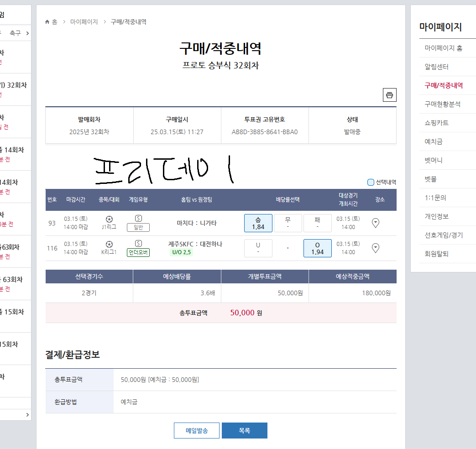Image resolution: width=476 pixels, height=449 pixels.
Task: Click the home icon in breadcrumb
Action: 47,22
